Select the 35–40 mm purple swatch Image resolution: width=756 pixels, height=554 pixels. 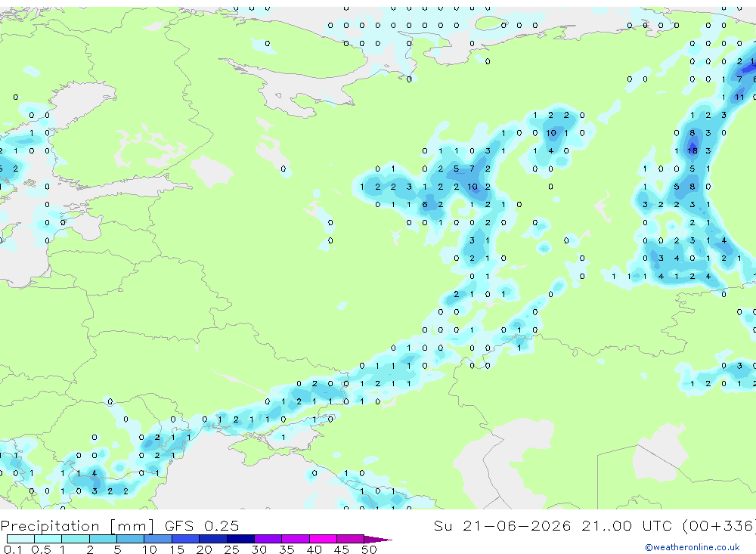(296, 539)
